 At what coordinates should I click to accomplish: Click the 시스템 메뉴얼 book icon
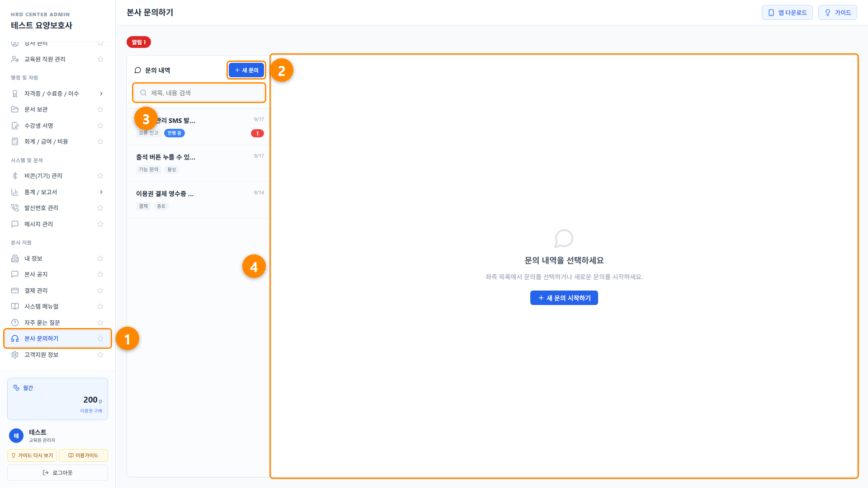click(15, 306)
